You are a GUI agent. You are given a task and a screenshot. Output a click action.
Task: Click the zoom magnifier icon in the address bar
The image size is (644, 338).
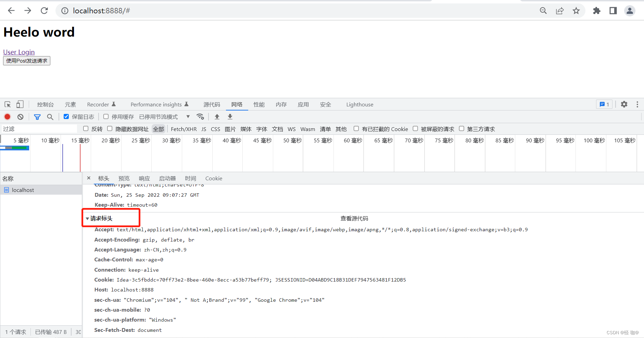click(543, 11)
